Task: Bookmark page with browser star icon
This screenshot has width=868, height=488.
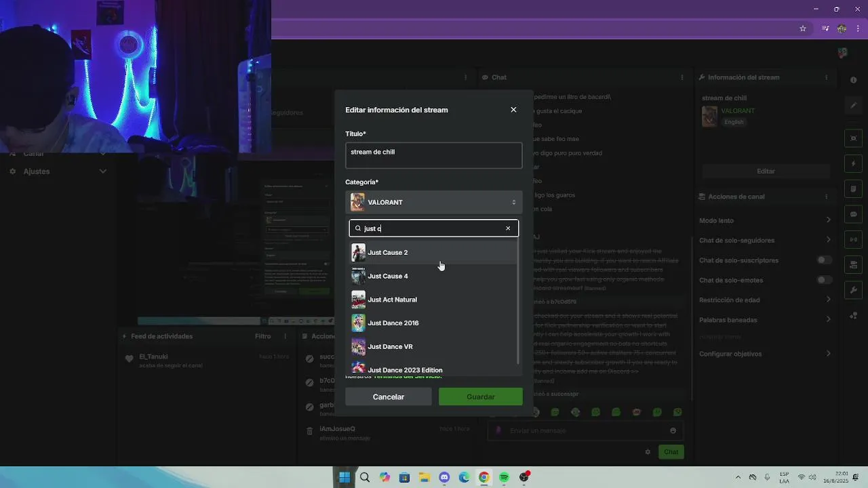Action: [803, 28]
